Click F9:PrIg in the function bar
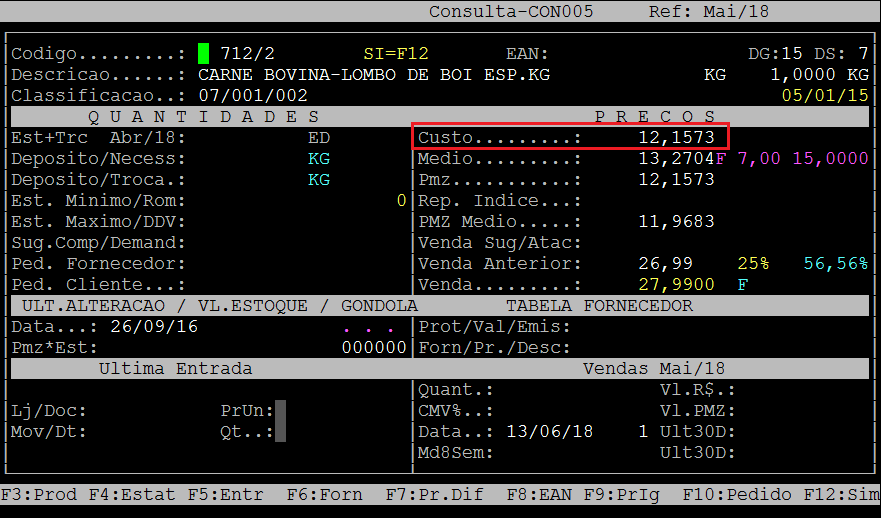This screenshot has height=518, width=881. (x=609, y=495)
